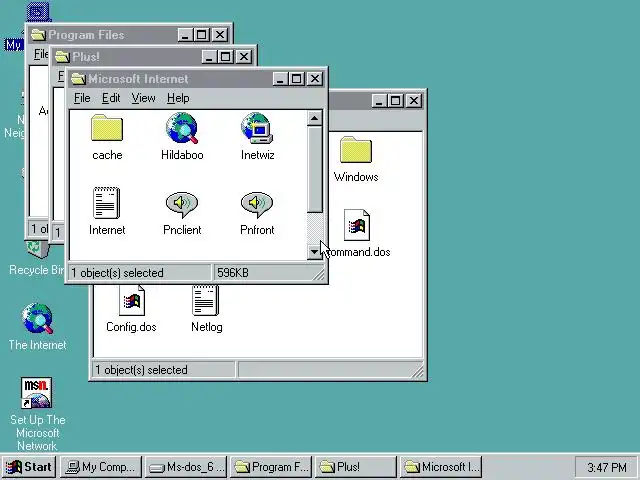Click scroll down arrow in Microsoft Internet window
This screenshot has width=640, height=480.
pyautogui.click(x=314, y=252)
